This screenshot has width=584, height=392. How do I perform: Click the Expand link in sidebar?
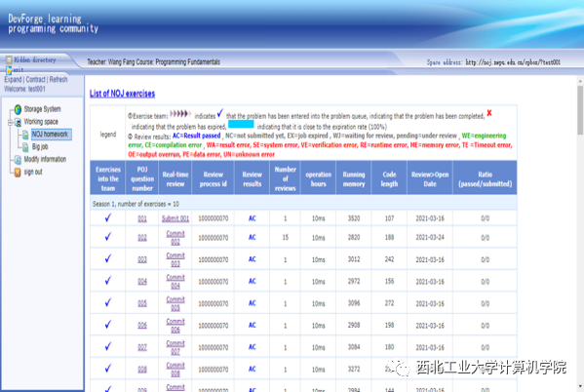point(13,79)
